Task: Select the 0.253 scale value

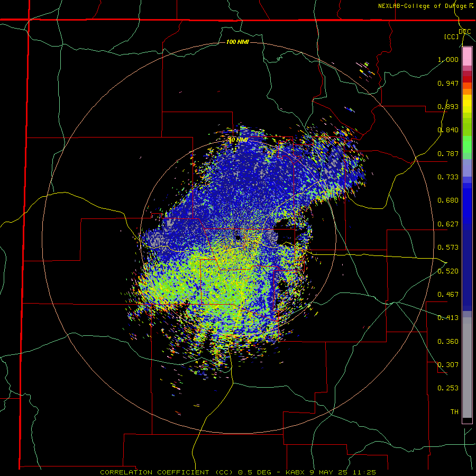Action: point(448,388)
